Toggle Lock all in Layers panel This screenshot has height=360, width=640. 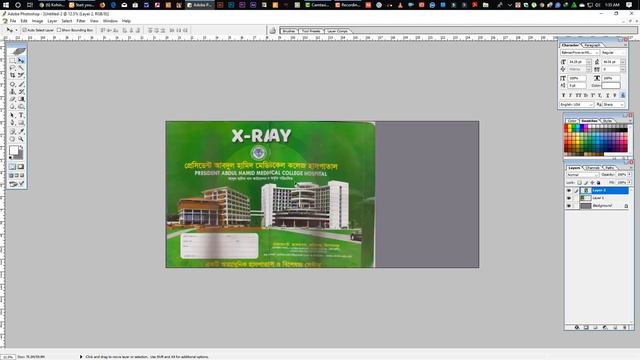(599, 182)
